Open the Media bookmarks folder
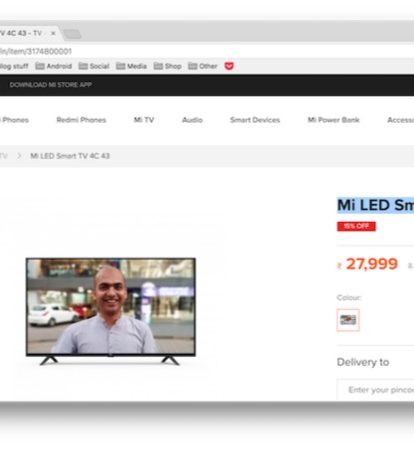 (x=131, y=66)
